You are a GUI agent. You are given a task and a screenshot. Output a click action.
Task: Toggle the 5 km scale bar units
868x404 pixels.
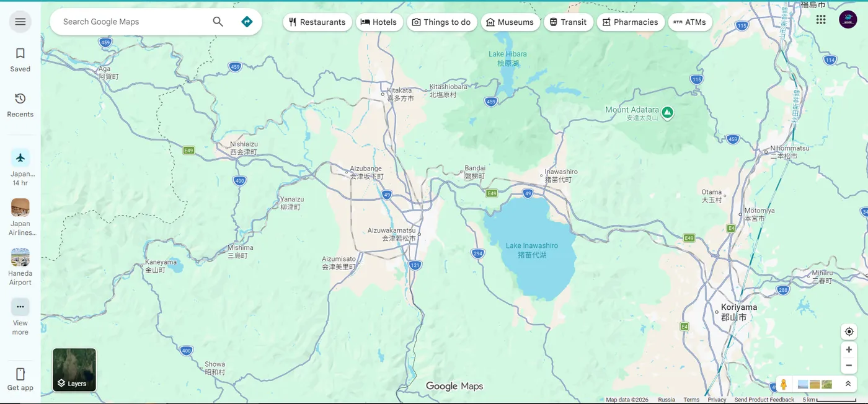(830, 400)
